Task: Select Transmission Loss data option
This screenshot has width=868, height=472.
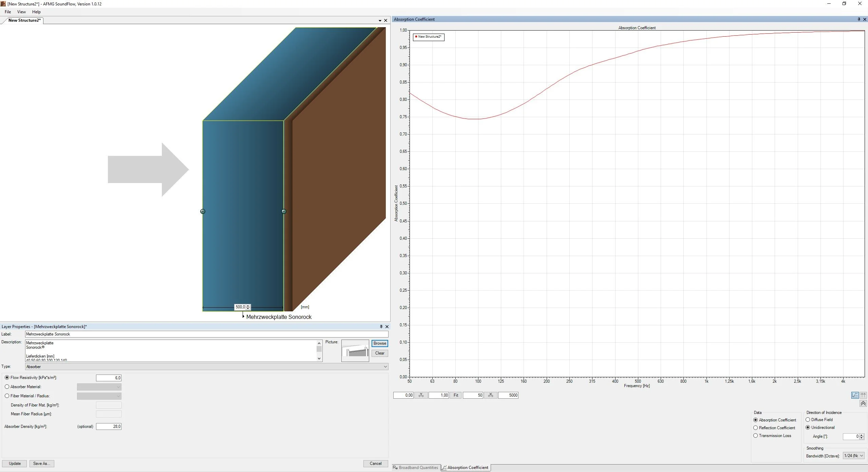Action: (x=755, y=436)
